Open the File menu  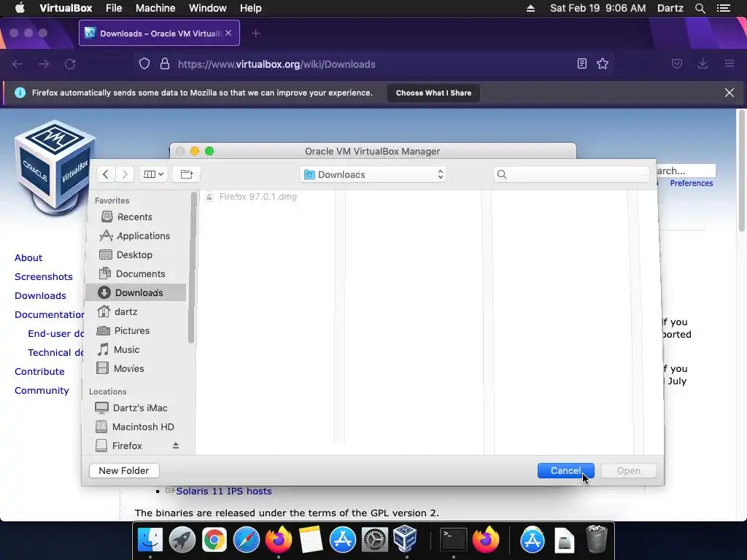(x=114, y=8)
